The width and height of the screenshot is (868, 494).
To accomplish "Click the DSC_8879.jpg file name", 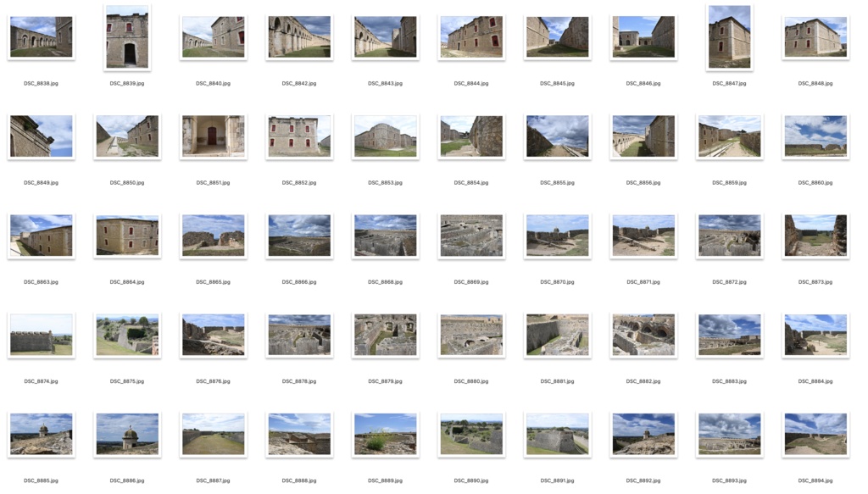I will point(386,381).
